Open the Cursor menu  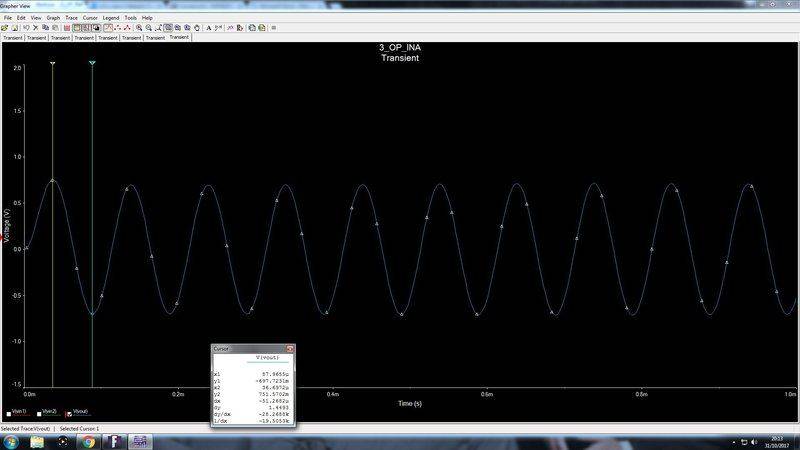90,18
